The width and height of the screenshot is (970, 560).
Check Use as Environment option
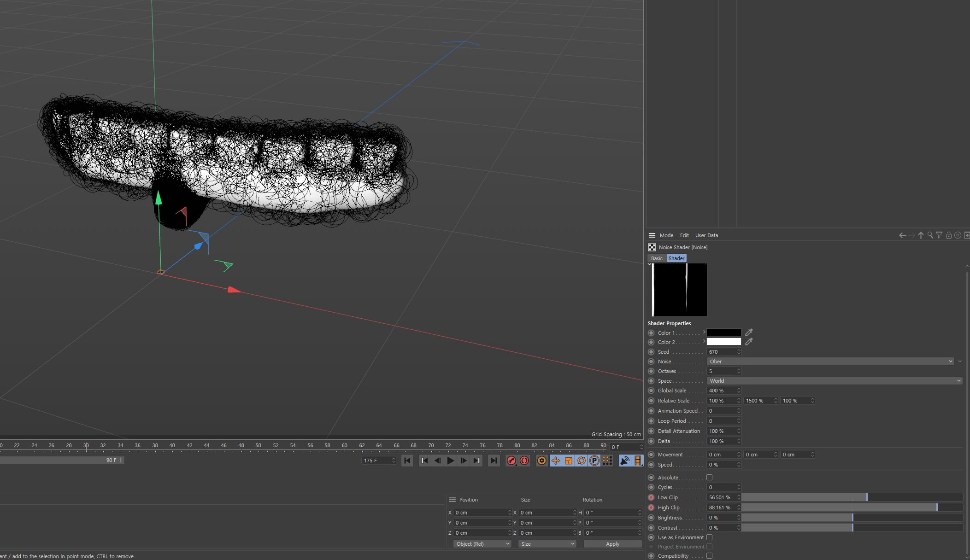pos(709,537)
